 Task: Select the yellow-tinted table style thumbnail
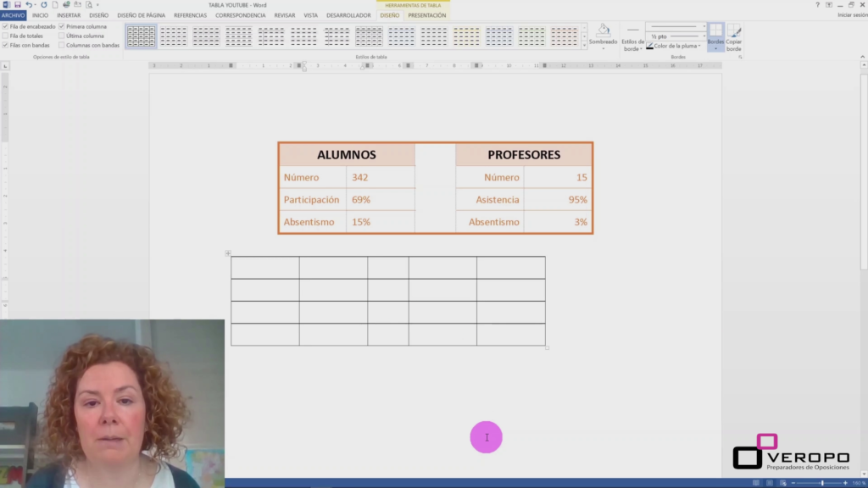(x=466, y=36)
